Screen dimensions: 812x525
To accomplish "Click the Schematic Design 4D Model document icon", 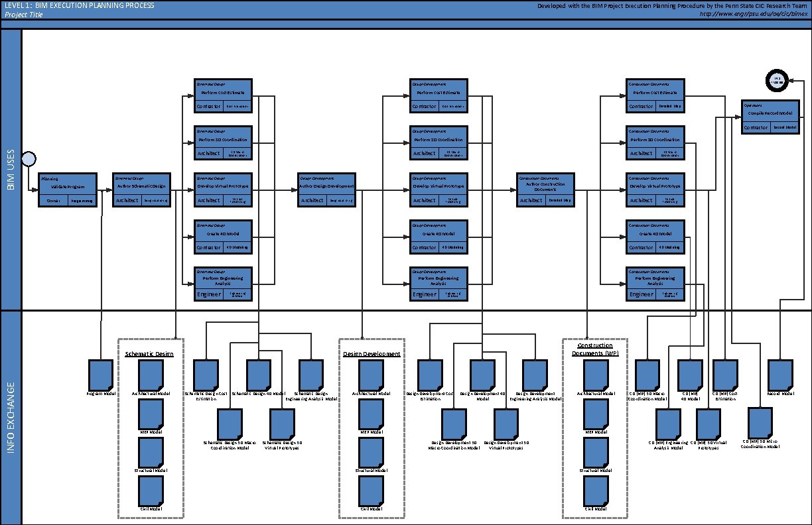I will [x=258, y=375].
